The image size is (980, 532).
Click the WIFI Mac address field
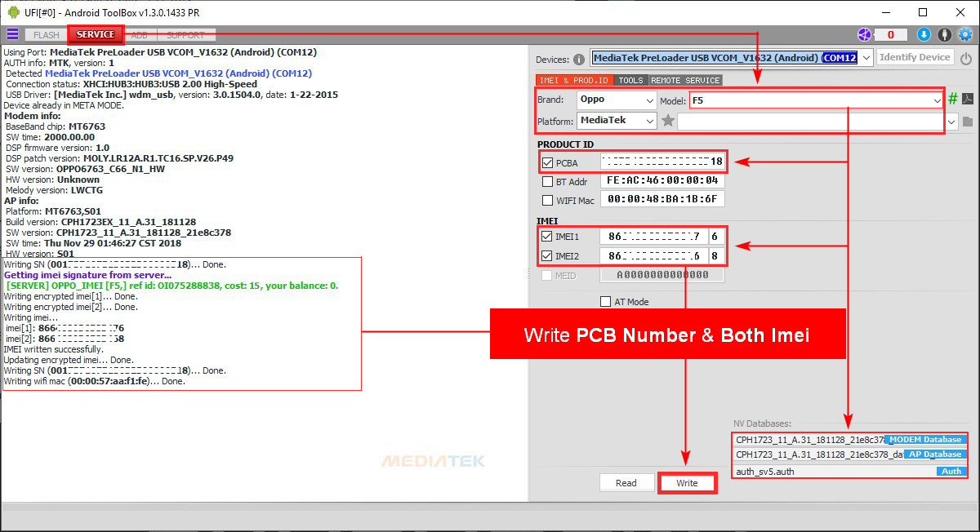[662, 199]
